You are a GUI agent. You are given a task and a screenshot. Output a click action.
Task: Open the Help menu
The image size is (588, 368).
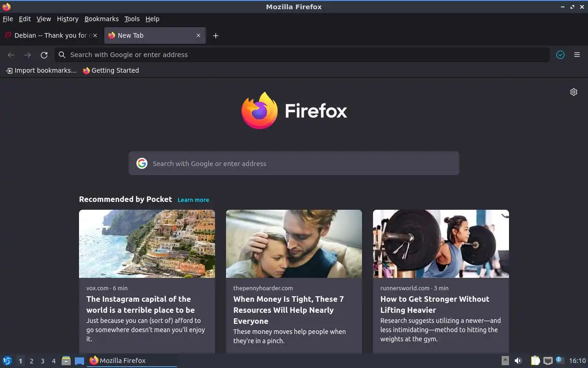pyautogui.click(x=152, y=19)
